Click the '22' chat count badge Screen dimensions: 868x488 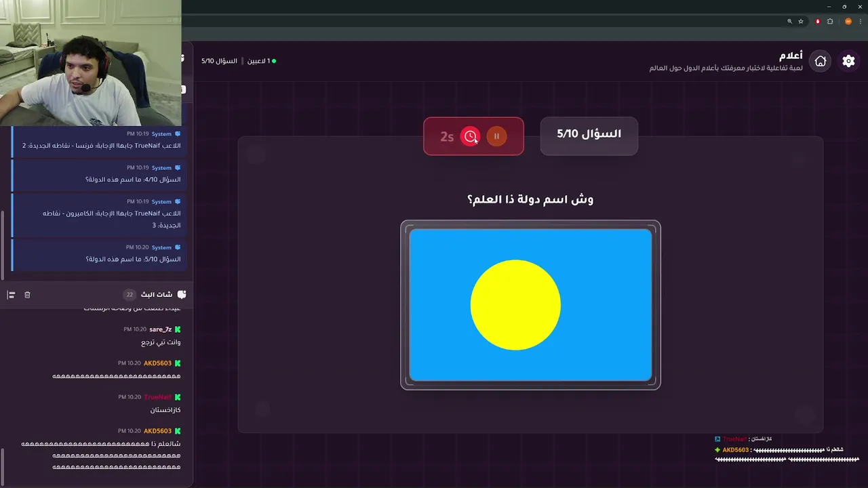[130, 295]
